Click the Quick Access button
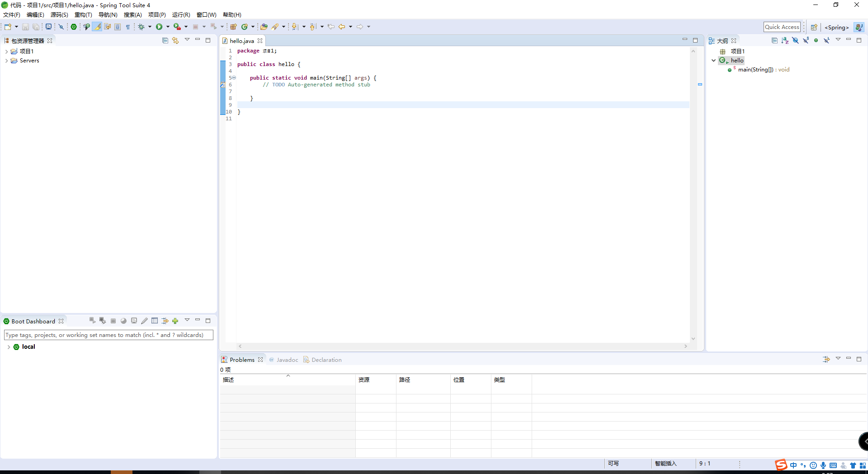This screenshot has height=474, width=868. coord(782,27)
